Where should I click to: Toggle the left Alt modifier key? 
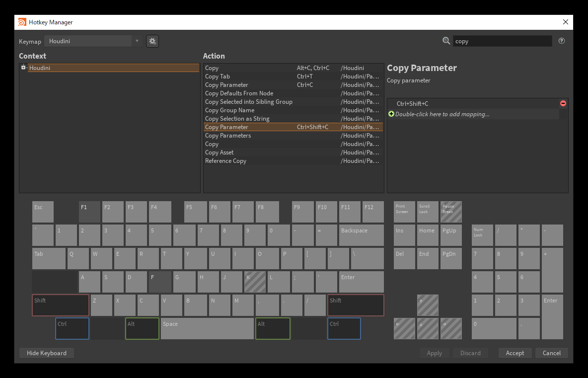click(x=142, y=328)
